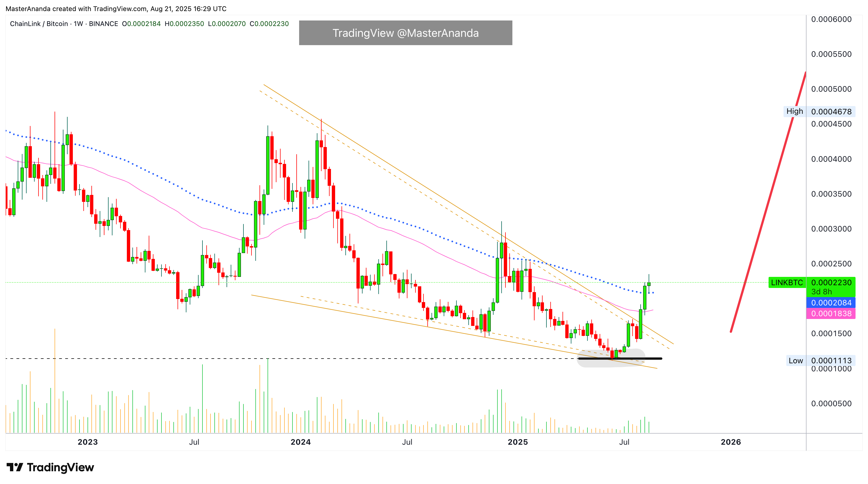
Task: Click the red projection trend line
Action: 769,202
